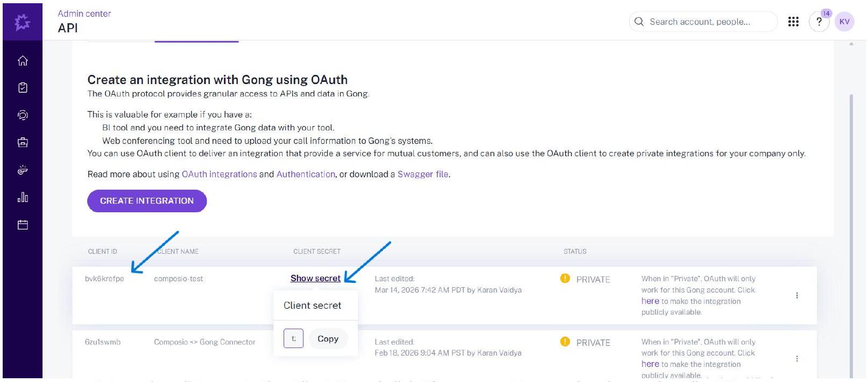Click the Admin center breadcrumb

(84, 13)
